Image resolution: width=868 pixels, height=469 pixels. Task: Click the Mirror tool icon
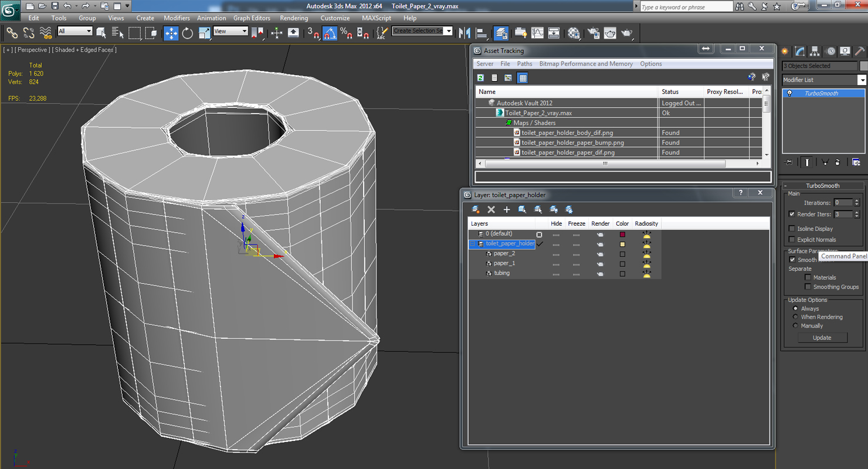coord(464,33)
